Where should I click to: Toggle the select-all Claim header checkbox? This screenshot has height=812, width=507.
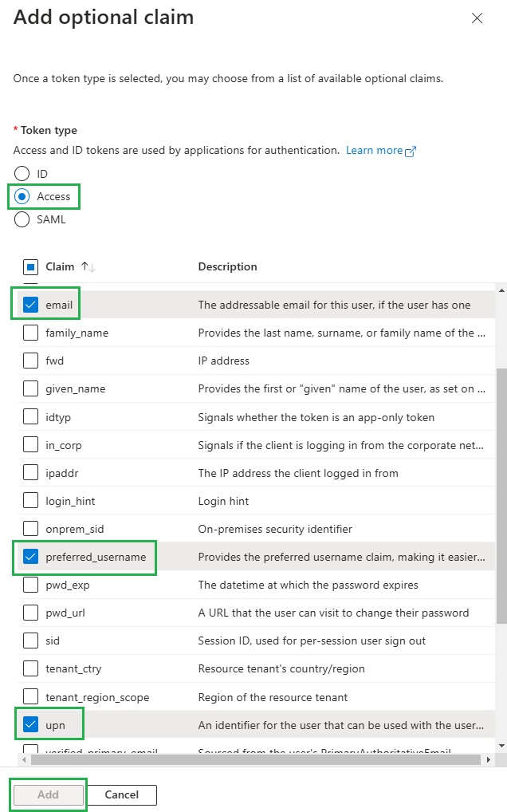[30, 266]
